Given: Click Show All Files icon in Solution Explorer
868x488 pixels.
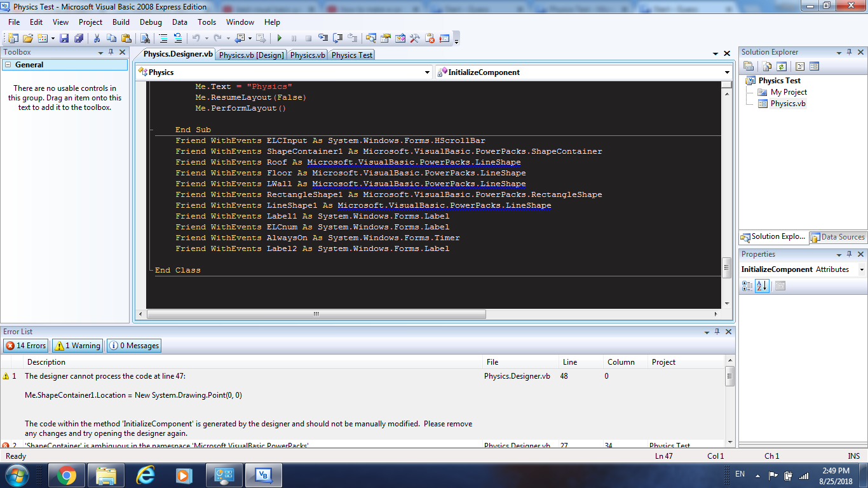Looking at the screenshot, I should pyautogui.click(x=767, y=66).
